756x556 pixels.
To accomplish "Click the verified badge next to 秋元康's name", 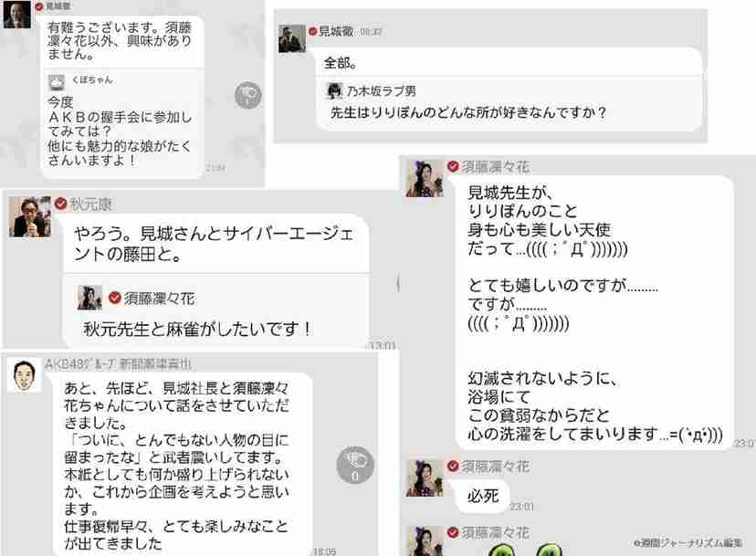I will [61, 204].
